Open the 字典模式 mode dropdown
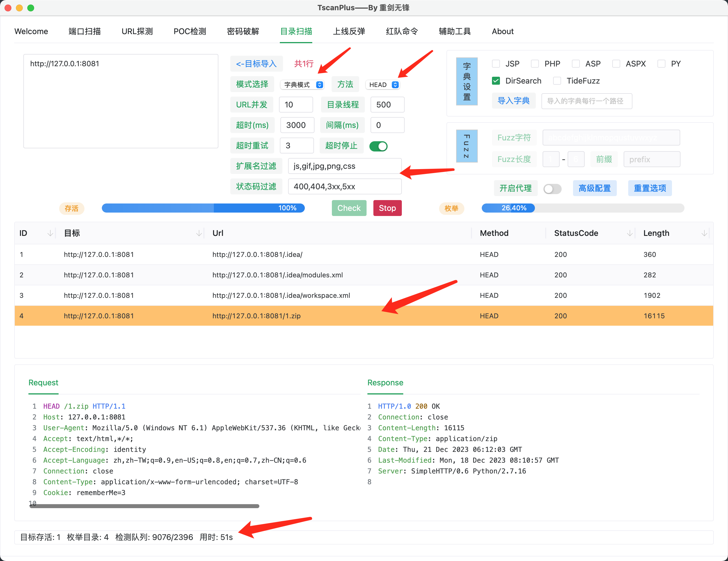This screenshot has width=728, height=561. (303, 85)
